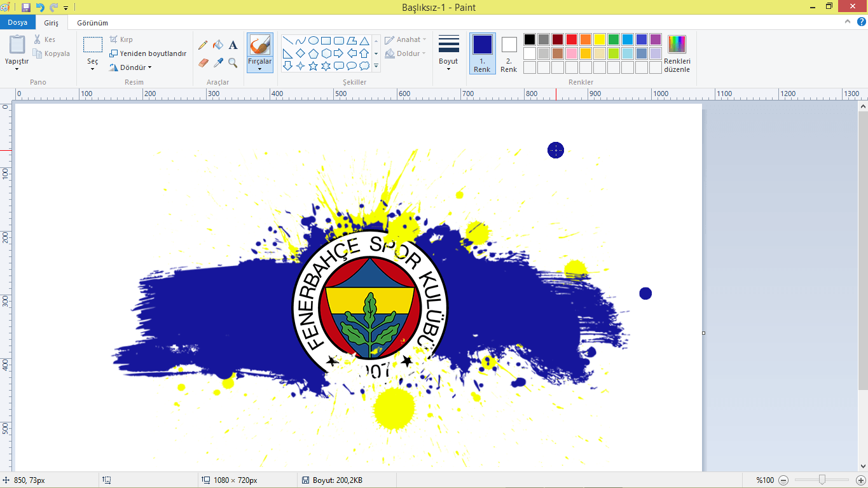The height and width of the screenshot is (488, 868).
Task: Pick the red color swatch
Action: pyautogui.click(x=572, y=39)
